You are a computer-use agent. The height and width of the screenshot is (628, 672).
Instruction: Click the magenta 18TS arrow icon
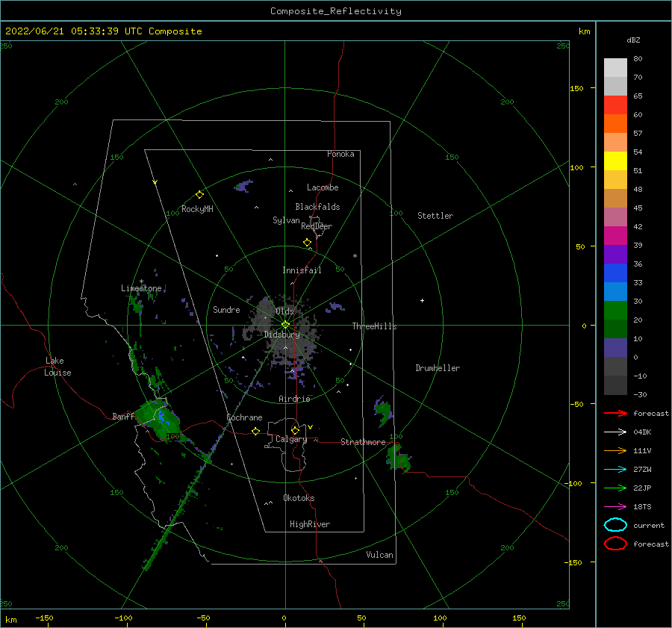pyautogui.click(x=615, y=507)
